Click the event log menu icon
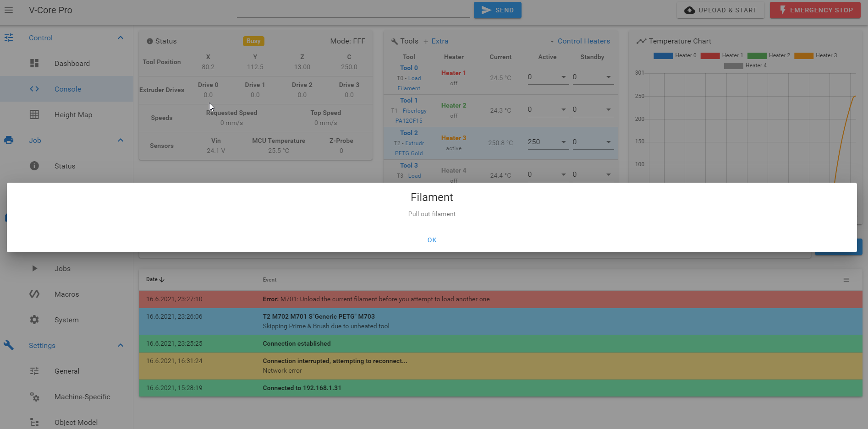868x429 pixels. click(x=846, y=280)
